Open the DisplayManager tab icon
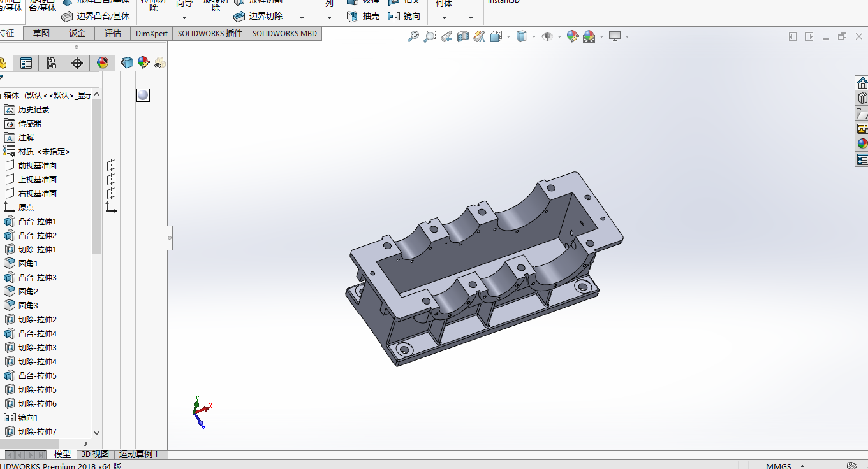 102,63
